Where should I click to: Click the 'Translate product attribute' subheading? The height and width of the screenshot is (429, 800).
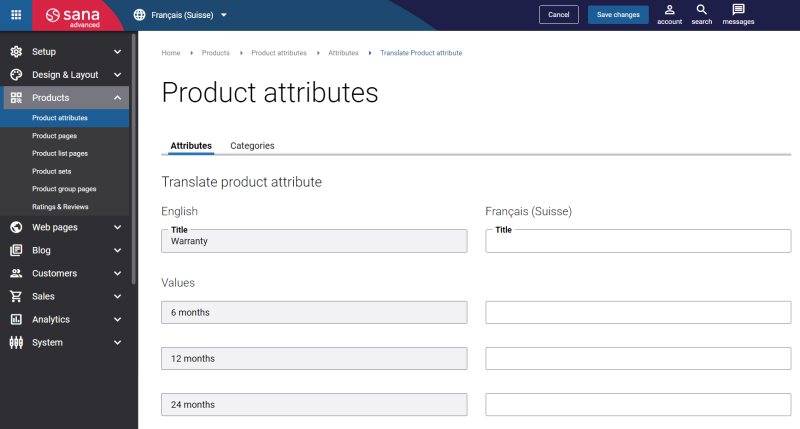point(241,182)
